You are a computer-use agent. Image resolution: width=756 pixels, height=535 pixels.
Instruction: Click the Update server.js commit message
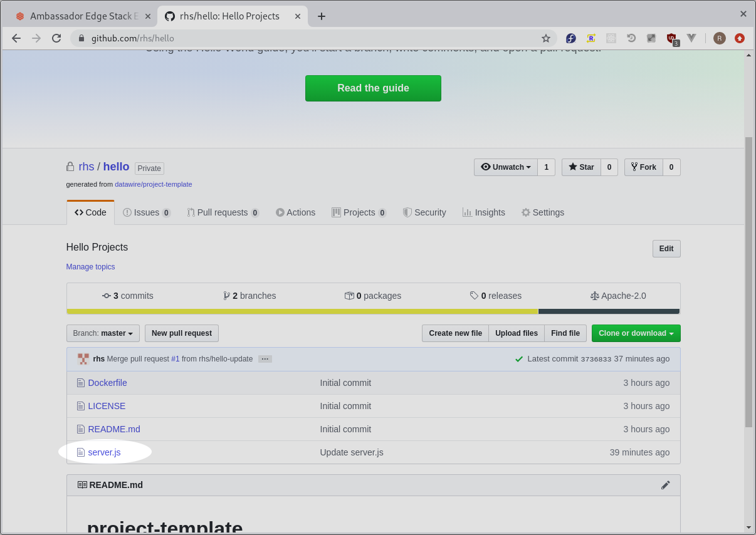(352, 452)
